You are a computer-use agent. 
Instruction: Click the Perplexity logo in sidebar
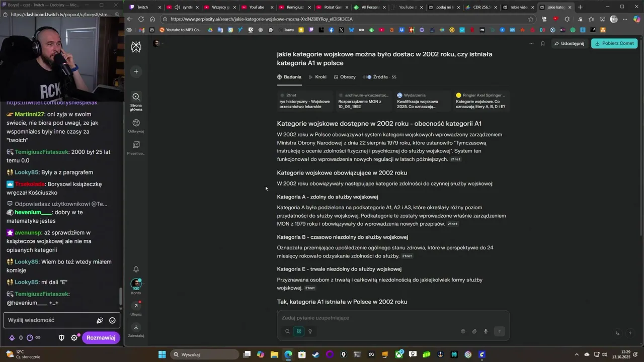pyautogui.click(x=136, y=47)
